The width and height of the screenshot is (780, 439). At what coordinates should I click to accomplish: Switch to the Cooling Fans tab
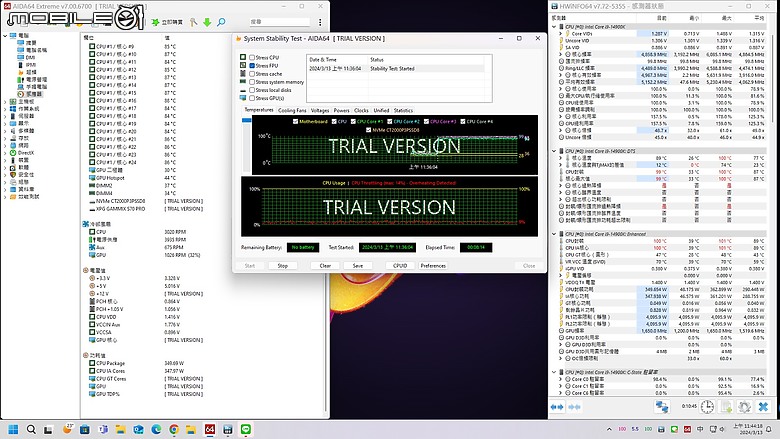[292, 110]
